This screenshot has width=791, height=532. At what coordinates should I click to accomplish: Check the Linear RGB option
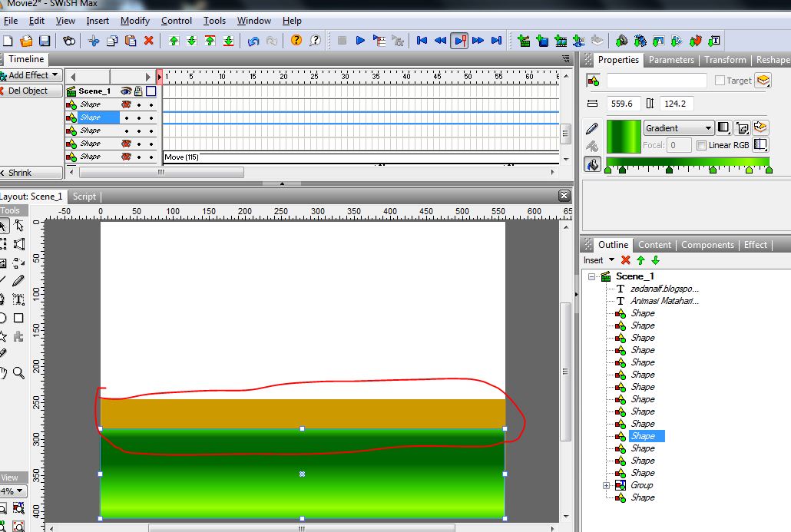click(701, 144)
